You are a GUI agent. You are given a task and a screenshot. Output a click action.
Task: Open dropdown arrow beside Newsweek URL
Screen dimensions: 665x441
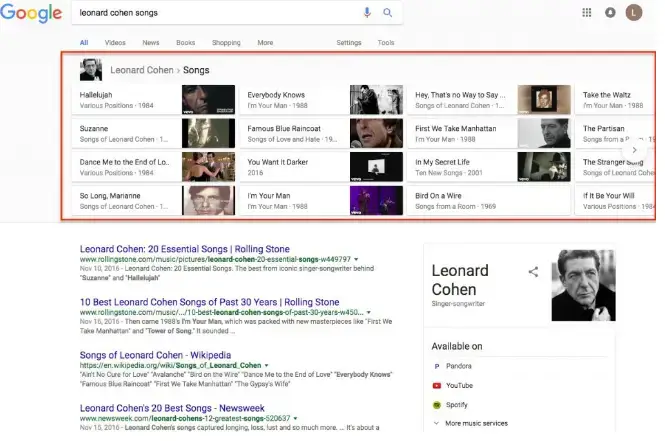click(x=295, y=419)
